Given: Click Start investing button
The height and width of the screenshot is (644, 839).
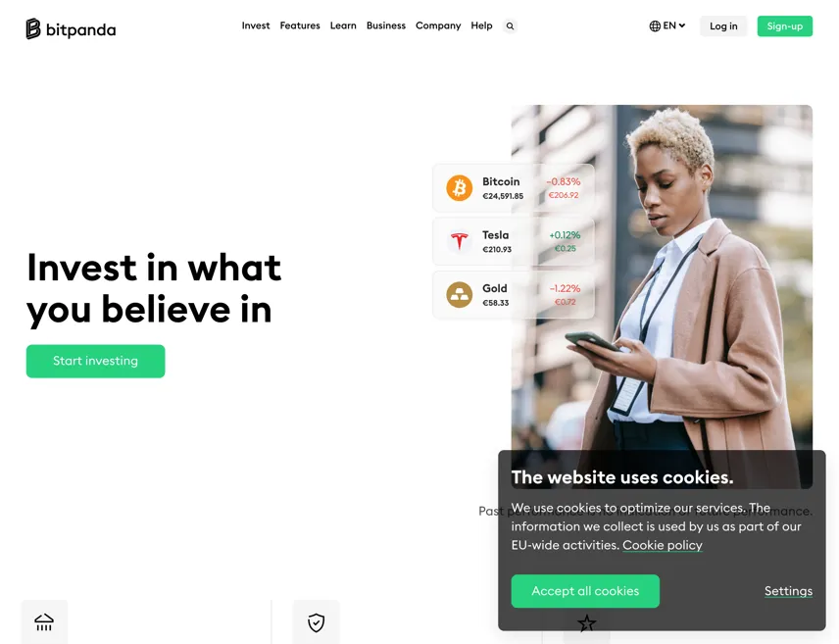Looking at the screenshot, I should tap(96, 361).
